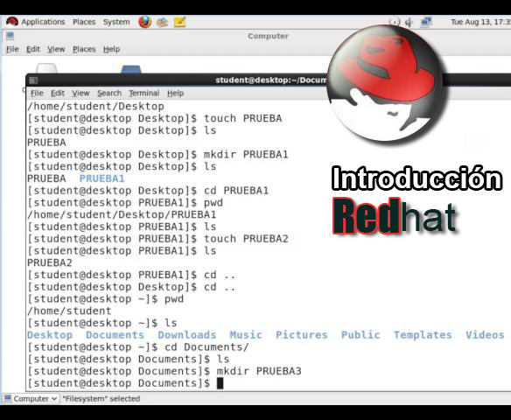Click the "mkdir PRUEBA3" command line

pyautogui.click(x=164, y=371)
